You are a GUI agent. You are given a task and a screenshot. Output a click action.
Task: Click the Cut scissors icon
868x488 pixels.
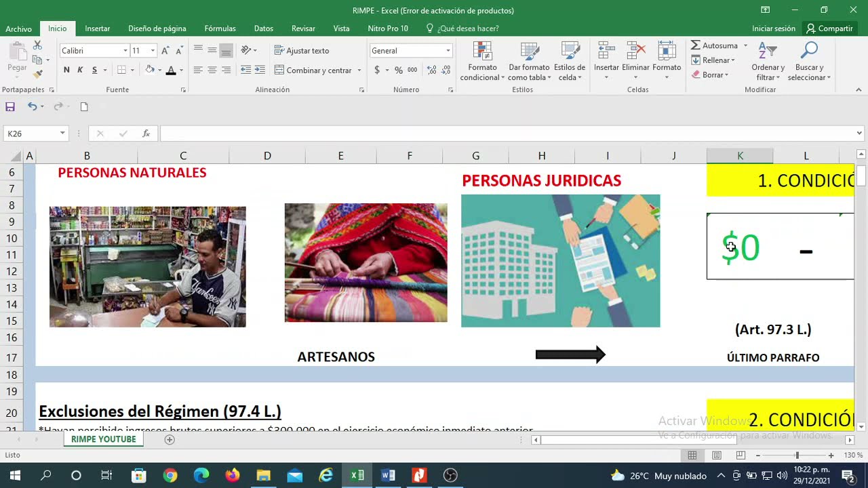pos(37,45)
